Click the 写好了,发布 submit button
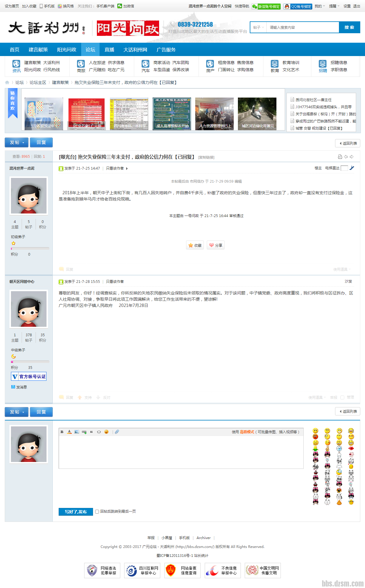The width and height of the screenshot is (365, 588). click(76, 511)
